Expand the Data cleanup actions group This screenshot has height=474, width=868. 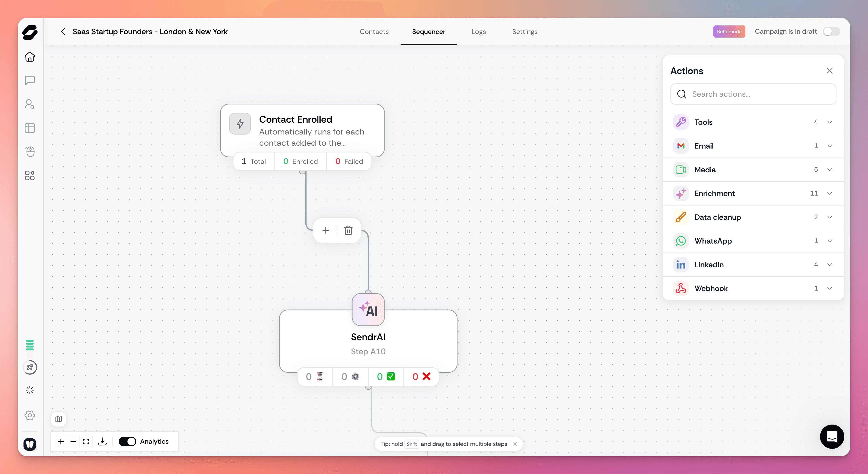click(753, 217)
